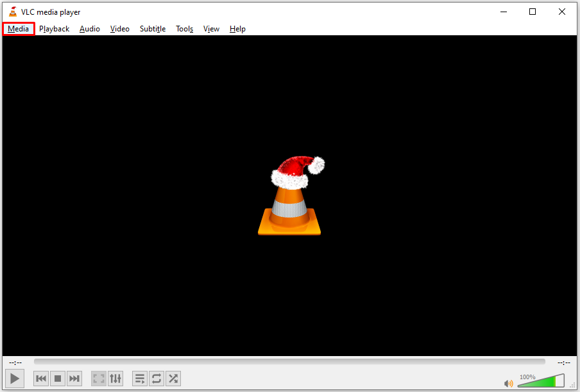
Task: Open the View menu
Action: click(211, 29)
